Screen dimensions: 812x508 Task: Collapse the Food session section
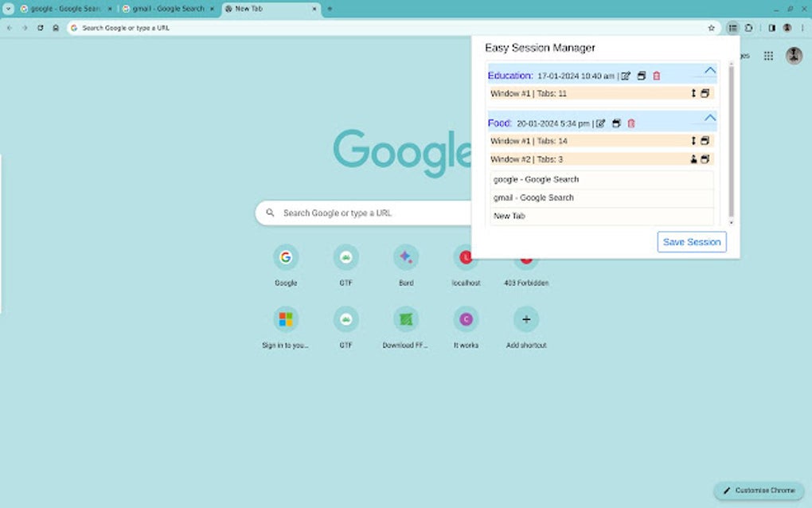711,117
